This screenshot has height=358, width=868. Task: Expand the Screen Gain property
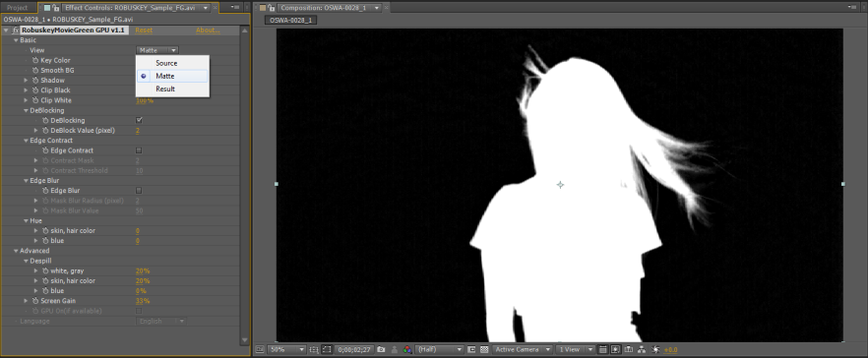click(26, 300)
